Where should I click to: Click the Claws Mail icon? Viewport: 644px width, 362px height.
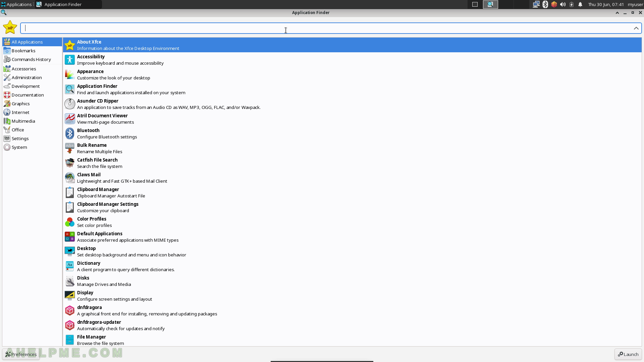pyautogui.click(x=70, y=178)
